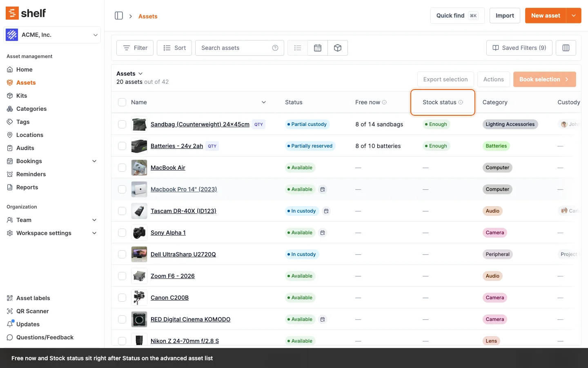
Task: Open the Filter panel
Action: [135, 48]
